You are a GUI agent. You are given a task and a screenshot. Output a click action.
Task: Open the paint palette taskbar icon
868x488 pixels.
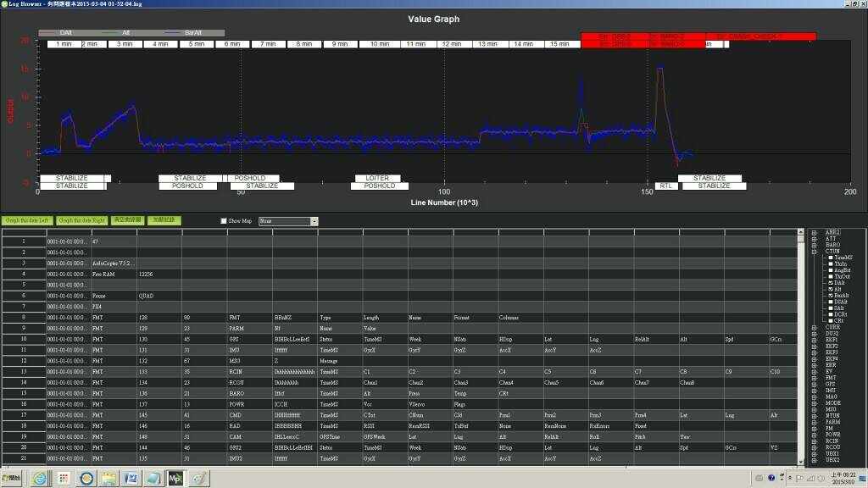pos(198,479)
